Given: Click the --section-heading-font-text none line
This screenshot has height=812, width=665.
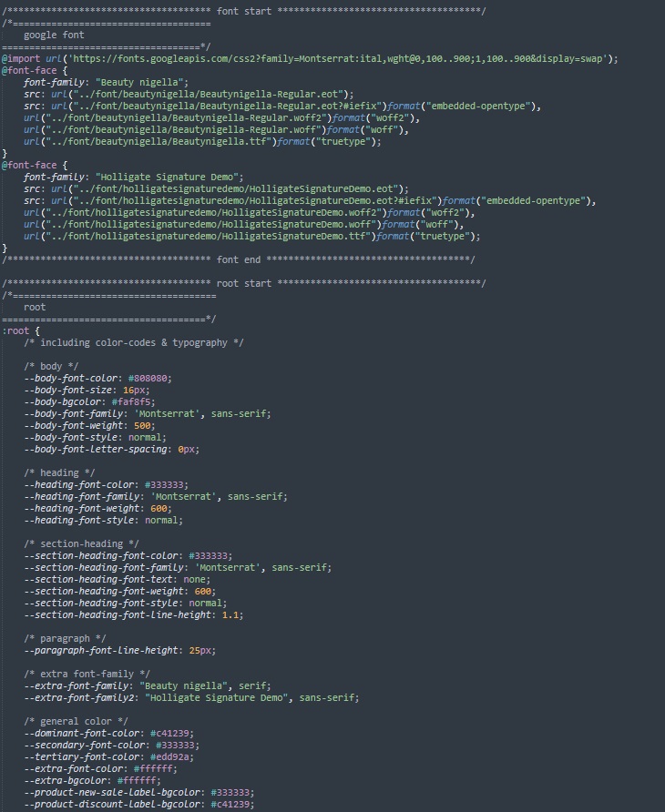Looking at the screenshot, I should click(118, 580).
